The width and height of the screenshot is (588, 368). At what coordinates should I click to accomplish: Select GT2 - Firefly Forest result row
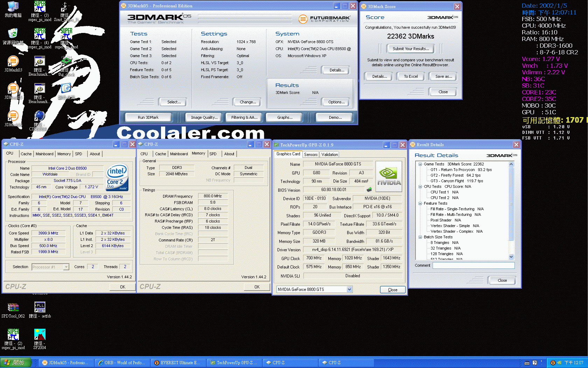coord(455,175)
